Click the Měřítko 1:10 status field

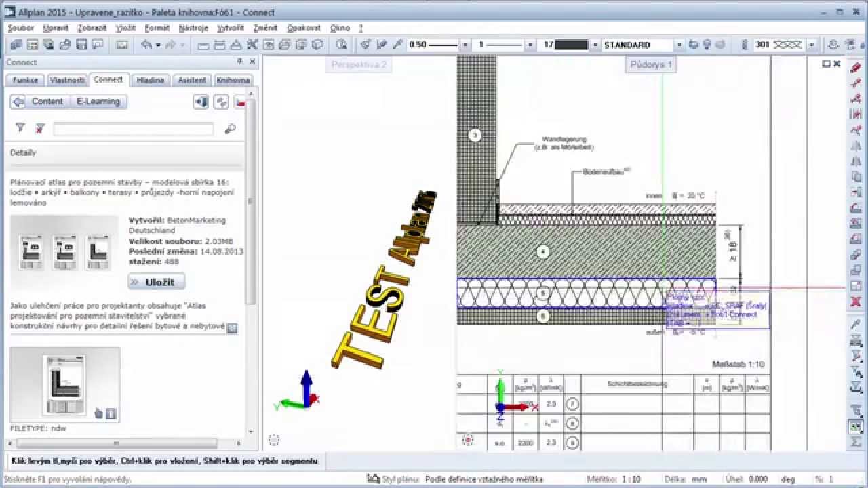point(615,479)
